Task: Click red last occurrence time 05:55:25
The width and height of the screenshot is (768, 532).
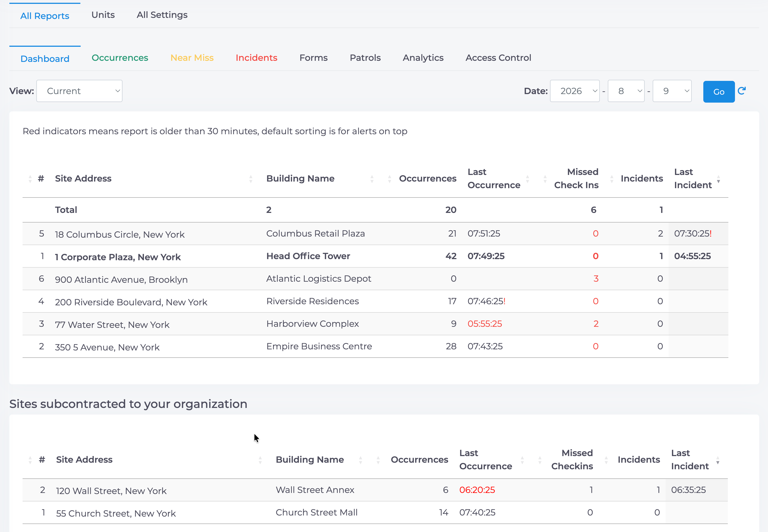Action: pos(484,324)
